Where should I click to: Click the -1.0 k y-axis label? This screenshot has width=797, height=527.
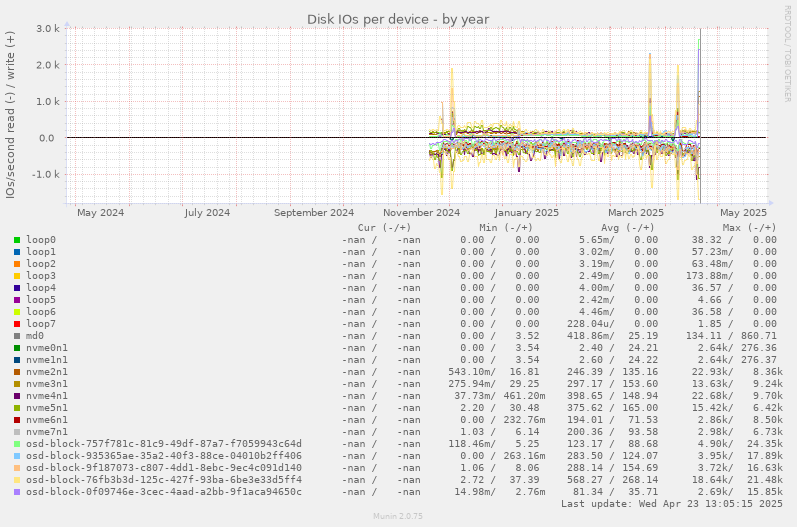pyautogui.click(x=46, y=174)
